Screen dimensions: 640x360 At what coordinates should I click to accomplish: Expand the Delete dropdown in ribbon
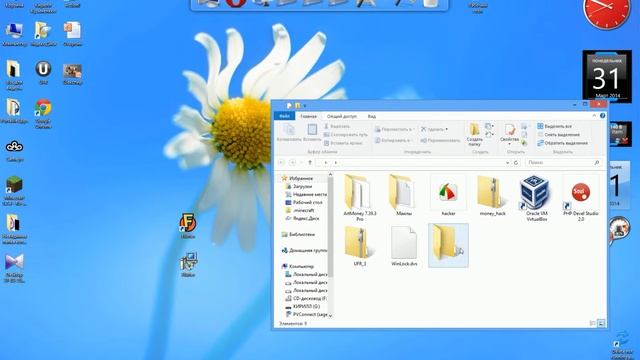tap(447, 129)
